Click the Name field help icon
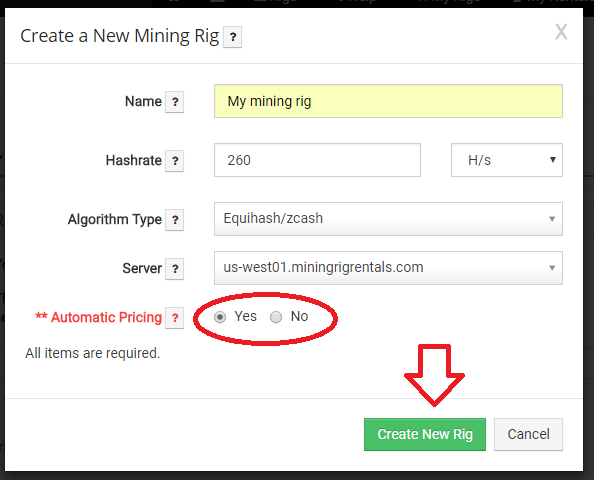This screenshot has width=594, height=480. (175, 102)
